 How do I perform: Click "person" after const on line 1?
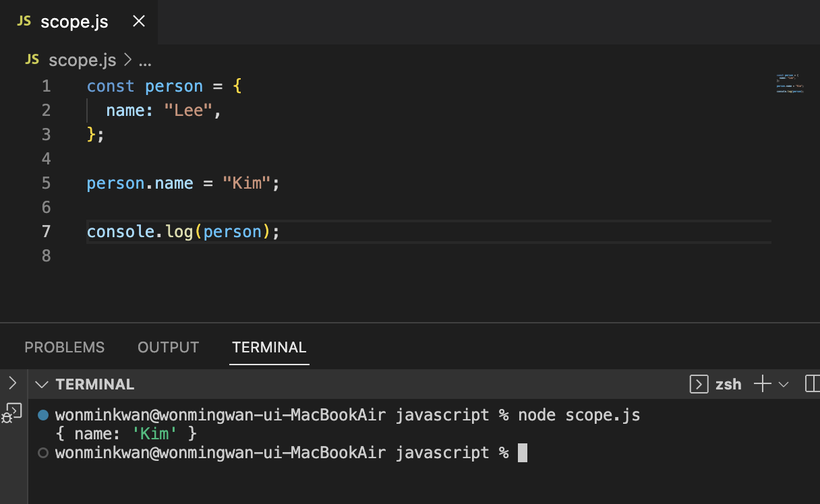coord(174,86)
